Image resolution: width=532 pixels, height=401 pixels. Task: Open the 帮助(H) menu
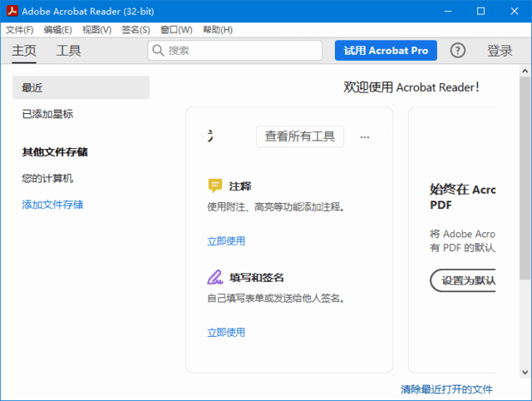(218, 30)
